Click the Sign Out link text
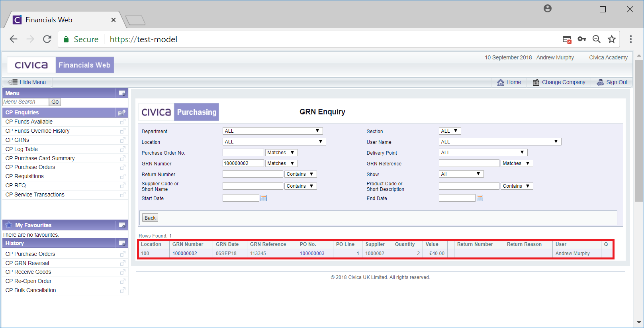Viewport: 644px width, 328px height. pos(617,82)
